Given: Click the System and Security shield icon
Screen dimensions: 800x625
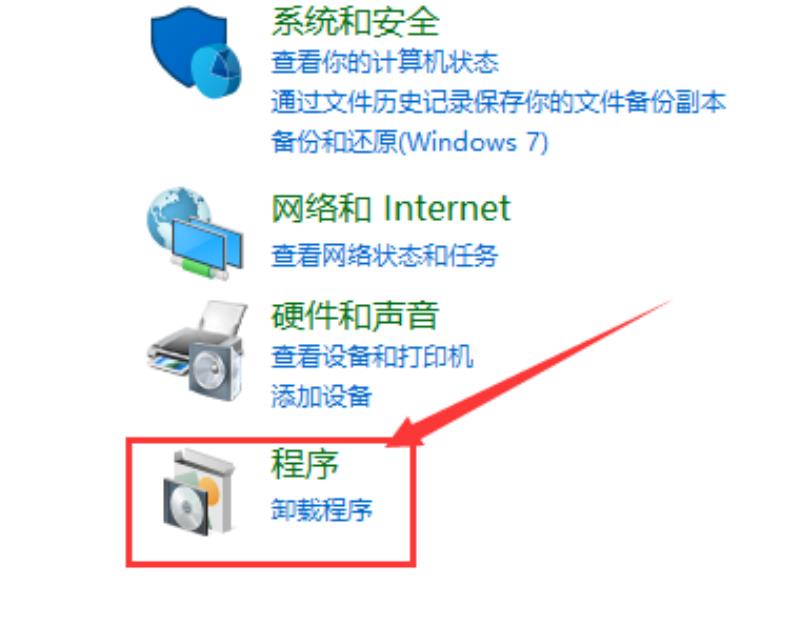Looking at the screenshot, I should (x=195, y=52).
